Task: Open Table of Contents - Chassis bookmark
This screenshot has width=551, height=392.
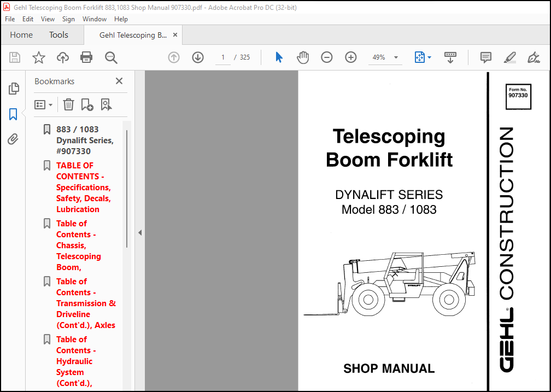Action: coord(79,245)
